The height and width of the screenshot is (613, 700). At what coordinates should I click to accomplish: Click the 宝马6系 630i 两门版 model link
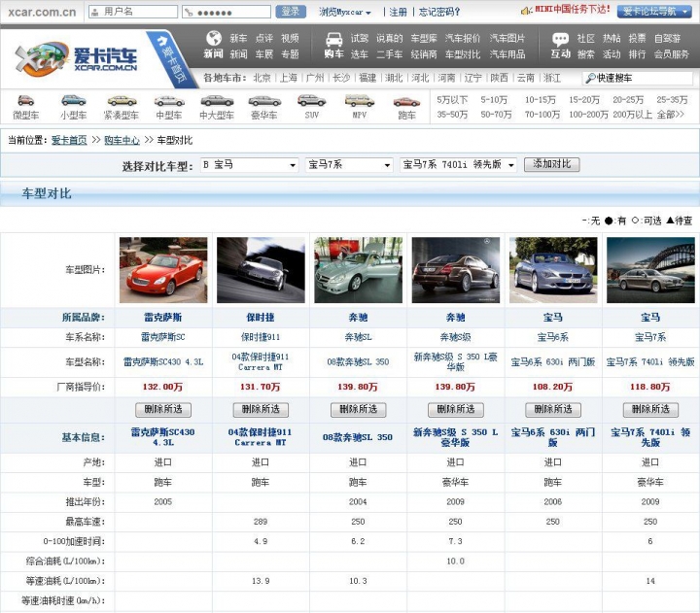[x=553, y=361]
